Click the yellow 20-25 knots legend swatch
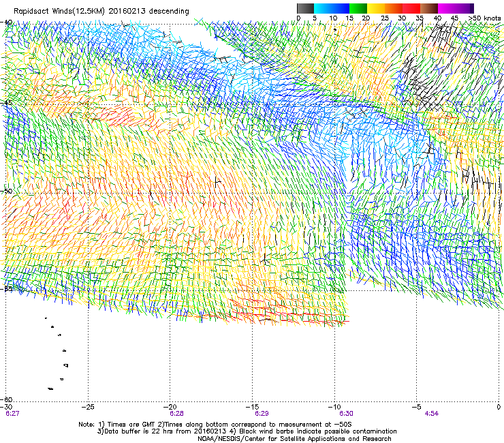The height and width of the screenshot is (443, 504). tap(376, 8)
